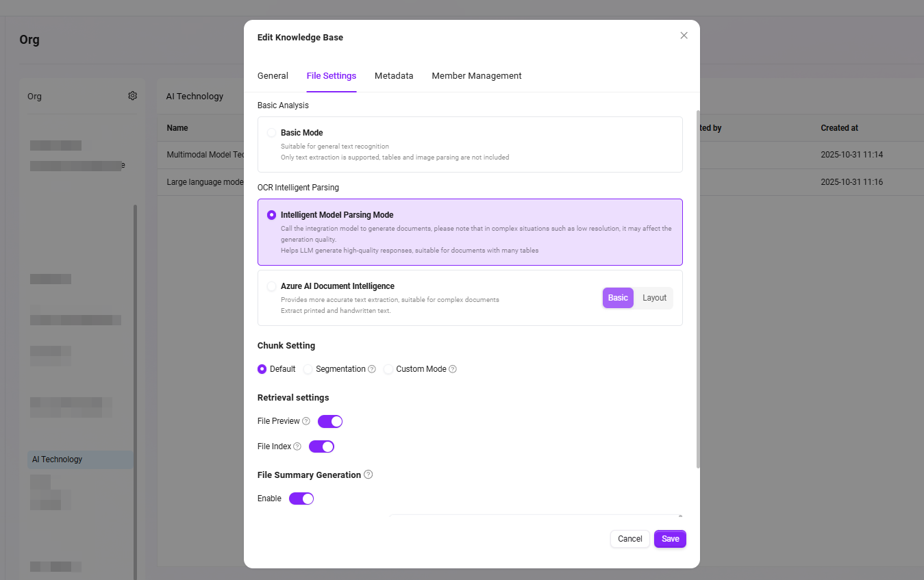Click help icon next to Segmentation
Screen dimensions: 924x580
pyautogui.click(x=372, y=369)
